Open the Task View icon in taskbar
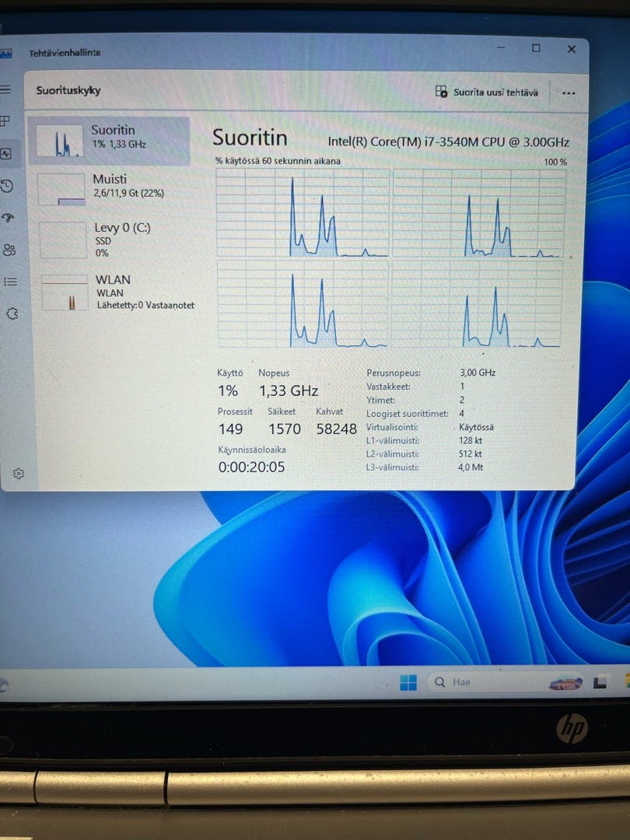Viewport: 630px width, 840px height. (600, 683)
